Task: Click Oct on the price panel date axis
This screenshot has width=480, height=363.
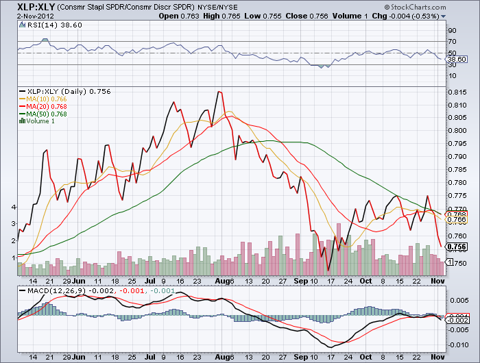Action: [x=365, y=281]
